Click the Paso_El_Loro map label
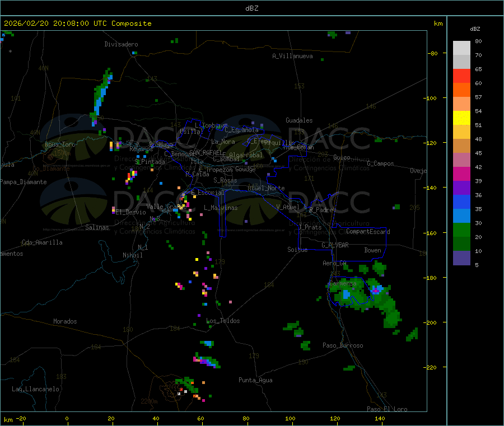504x426 pixels. point(387,409)
